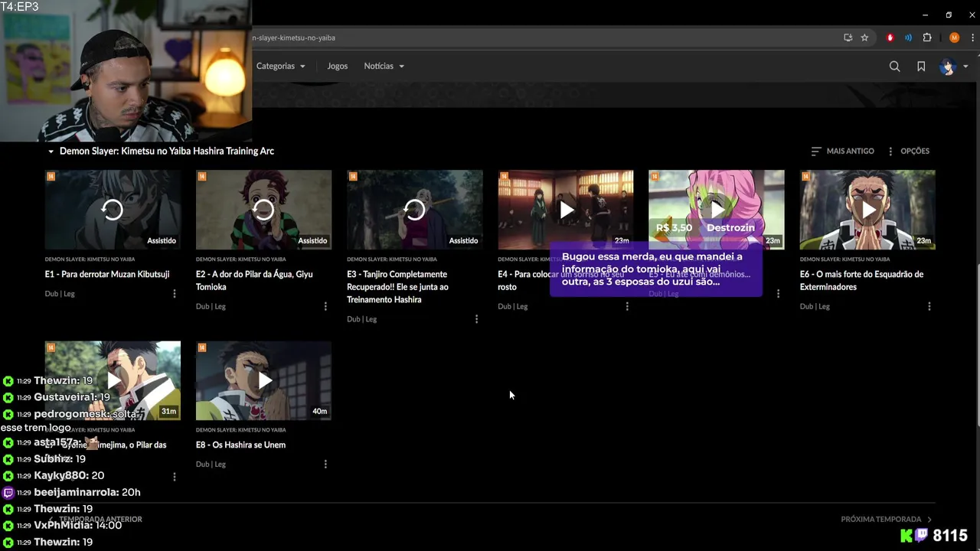The width and height of the screenshot is (980, 551).
Task: Go to PRÓXIMA TEMPORADA
Action: pyautogui.click(x=887, y=520)
